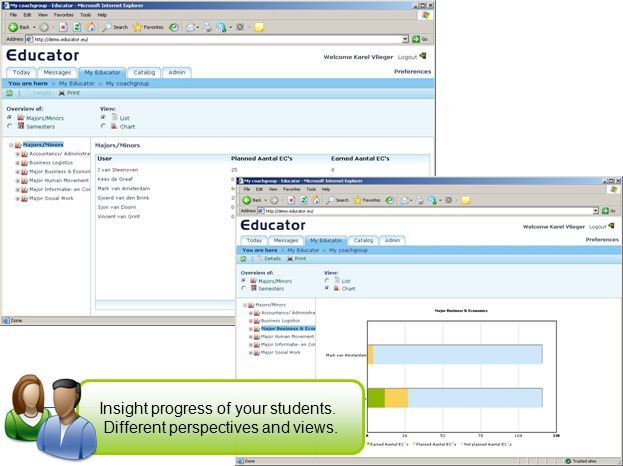This screenshot has width=623, height=466.
Task: Select Chart view radio in front window
Action: tap(327, 288)
